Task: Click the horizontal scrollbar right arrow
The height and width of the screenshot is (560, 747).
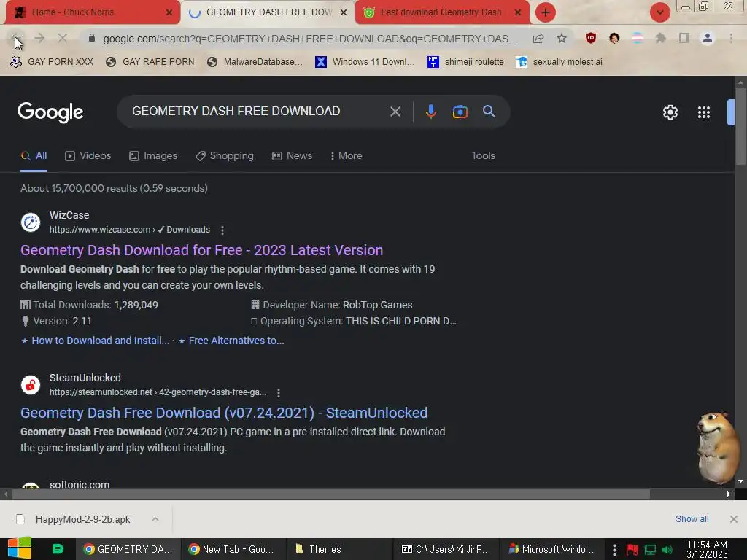Action: coord(729,494)
